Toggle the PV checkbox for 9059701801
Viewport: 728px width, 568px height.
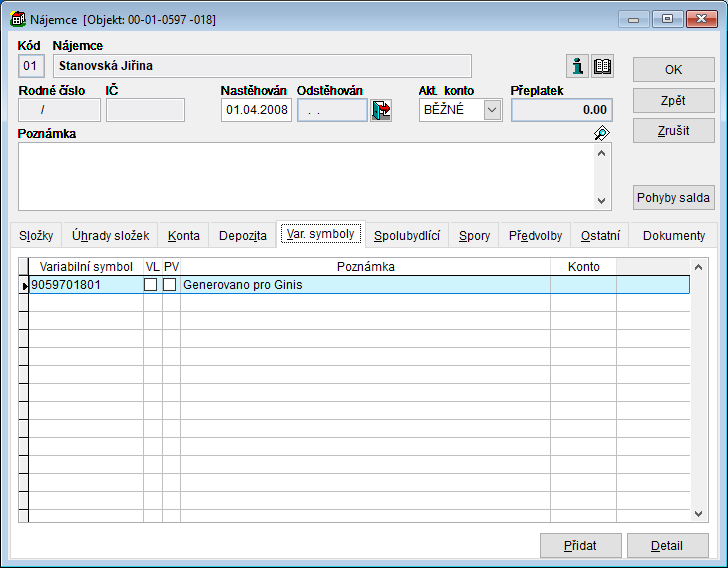[170, 285]
